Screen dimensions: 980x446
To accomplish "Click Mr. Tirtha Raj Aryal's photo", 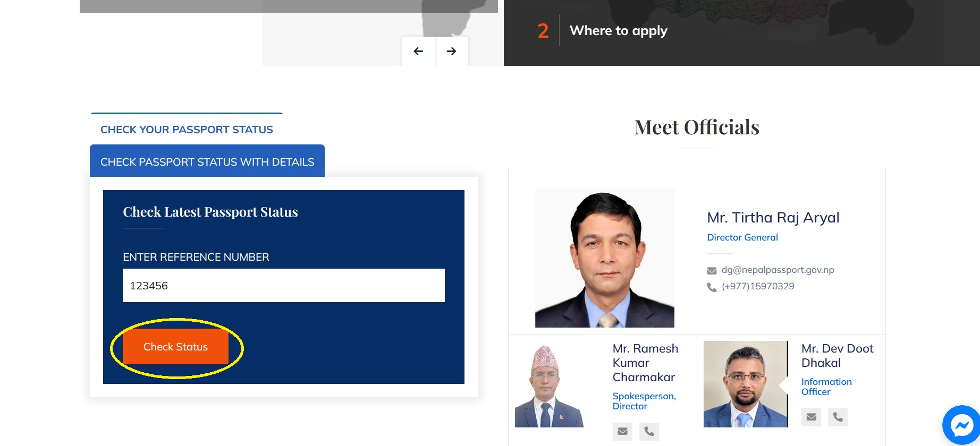I will pyautogui.click(x=605, y=258).
